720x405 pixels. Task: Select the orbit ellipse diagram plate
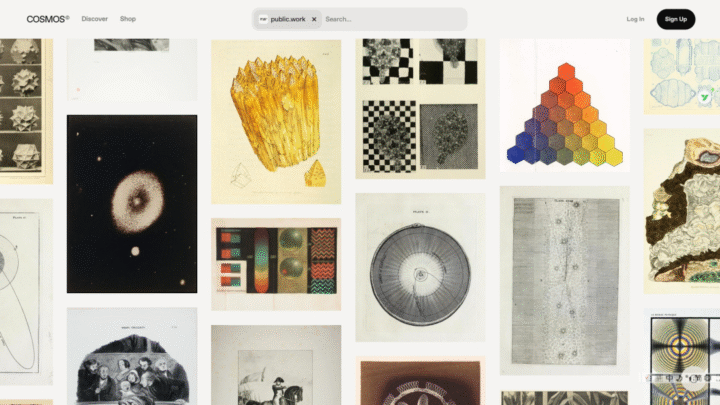click(26, 292)
